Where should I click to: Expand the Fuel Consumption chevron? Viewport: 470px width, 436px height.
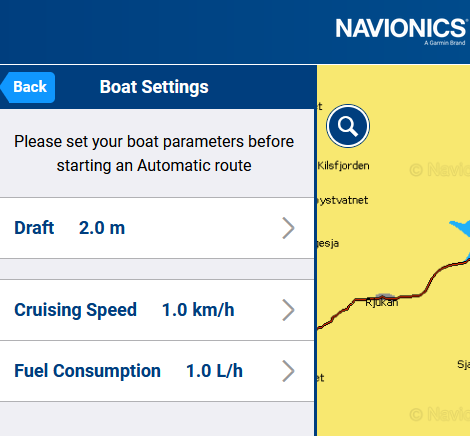(x=288, y=371)
